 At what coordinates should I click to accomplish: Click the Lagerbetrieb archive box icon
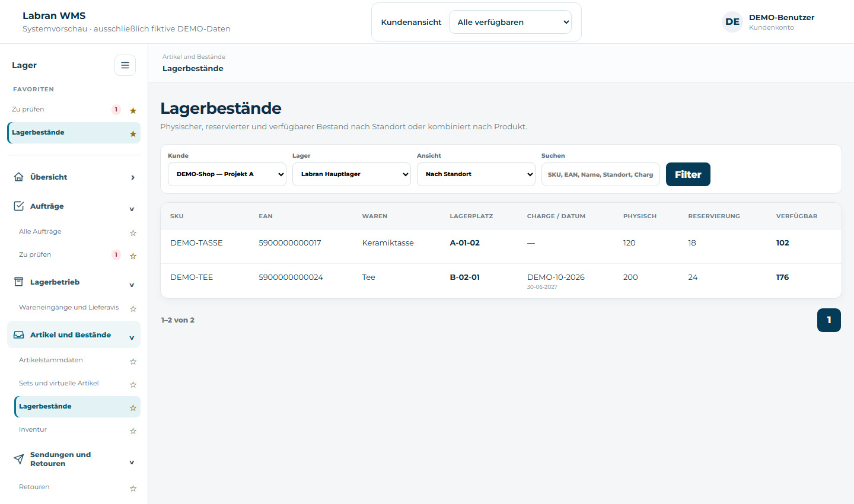click(x=19, y=282)
